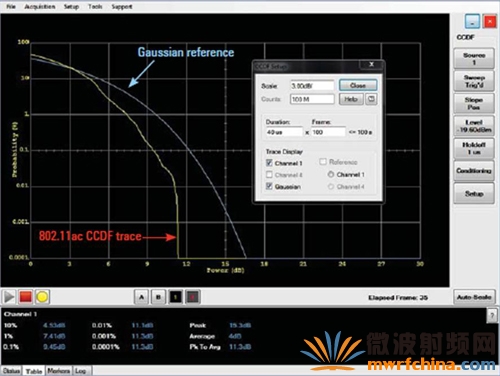Open the question mark help icon
The width and height of the screenshot is (500, 376).
492,316
